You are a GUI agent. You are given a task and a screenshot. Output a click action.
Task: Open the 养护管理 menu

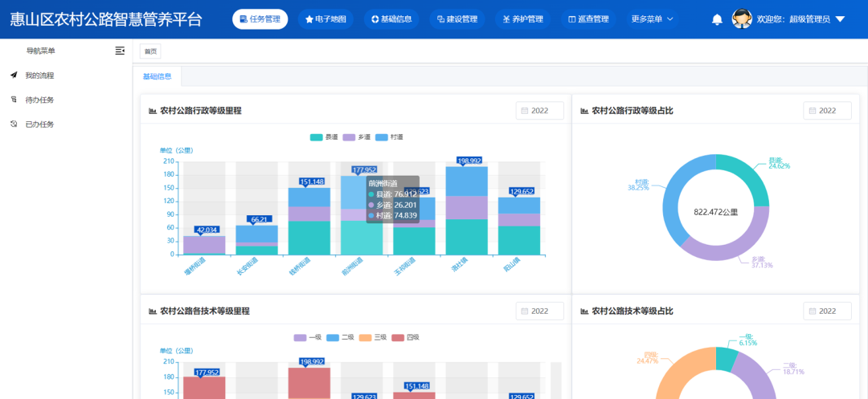[x=522, y=19]
